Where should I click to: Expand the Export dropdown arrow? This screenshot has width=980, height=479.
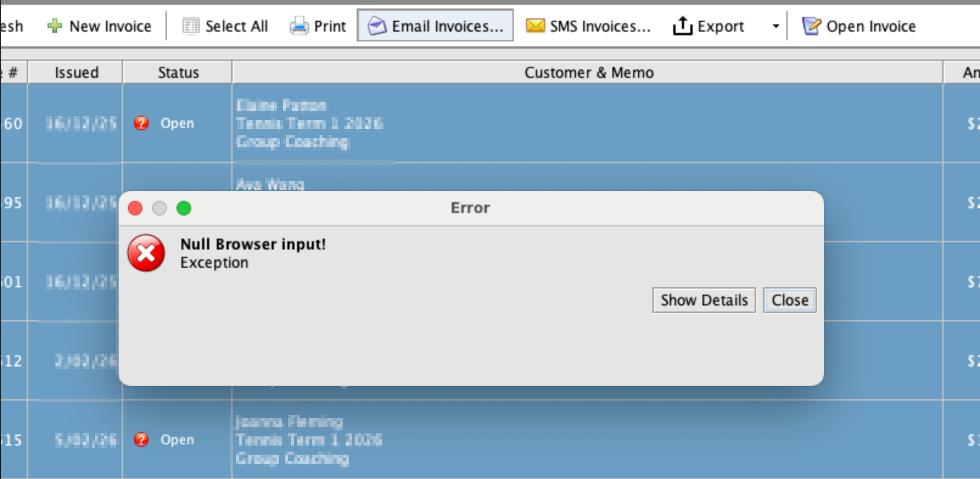point(775,26)
